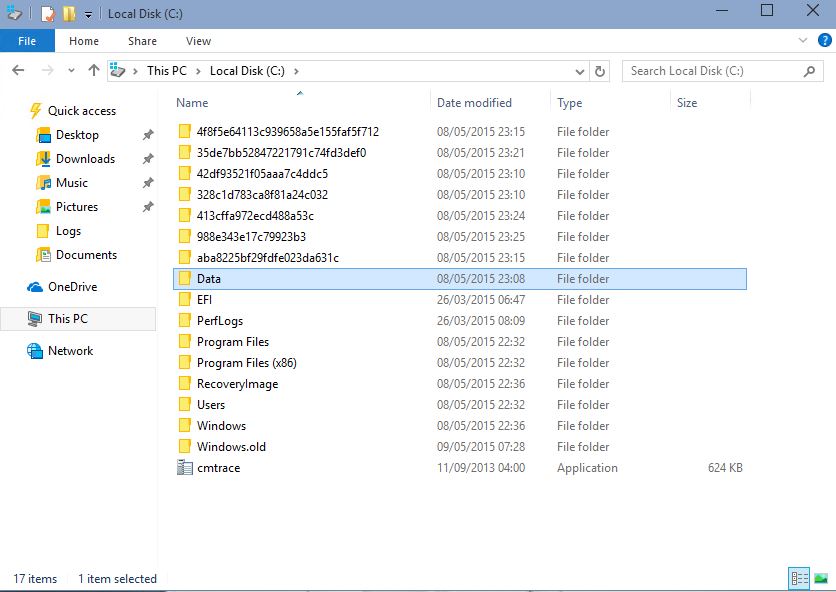Open Customize Quick Access Toolbar dropdown
Viewport: 836px width, 592px height.
pos(88,15)
